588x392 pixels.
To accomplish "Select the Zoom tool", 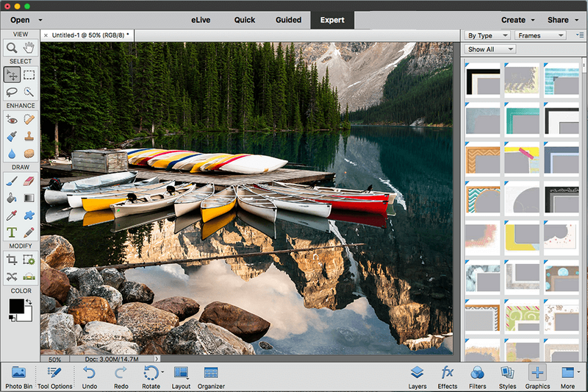I will [12, 48].
